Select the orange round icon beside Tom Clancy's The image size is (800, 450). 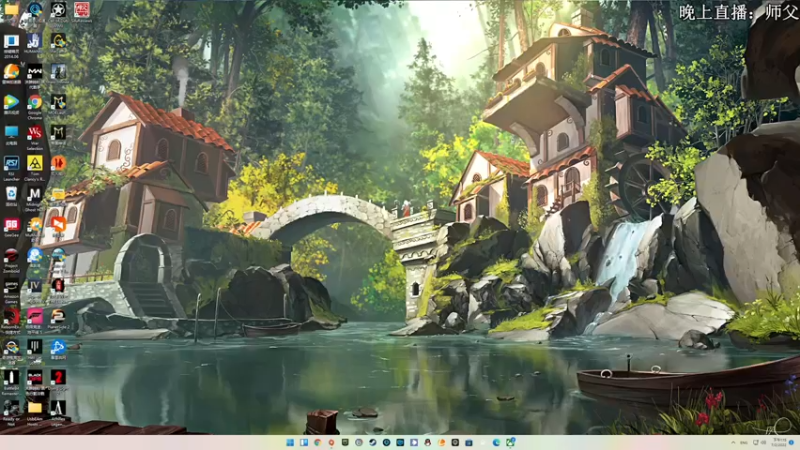tap(58, 164)
